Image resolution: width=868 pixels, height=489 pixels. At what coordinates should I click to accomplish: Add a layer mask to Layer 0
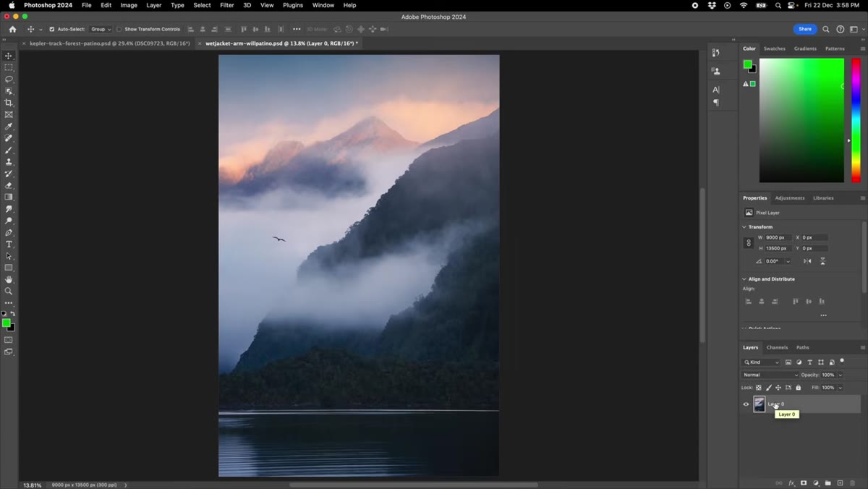tap(804, 482)
